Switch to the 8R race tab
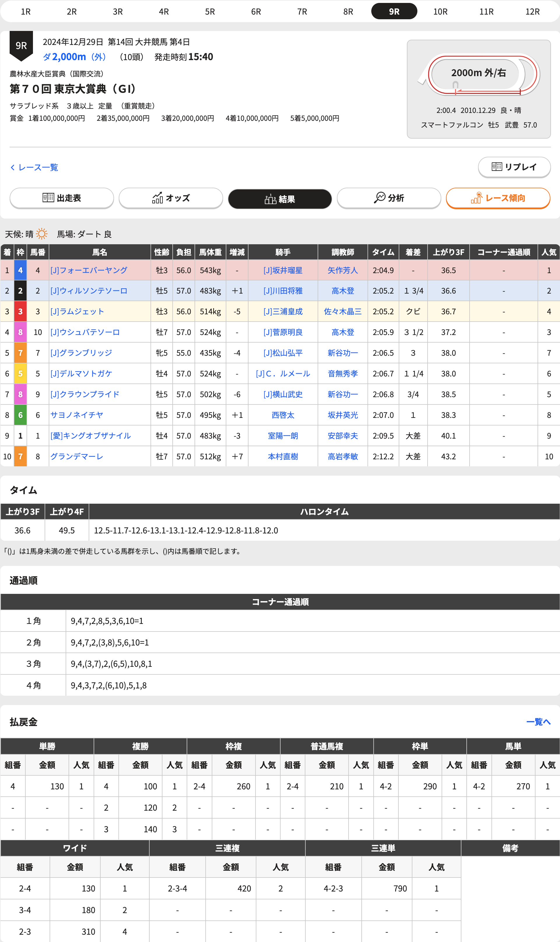 point(348,12)
